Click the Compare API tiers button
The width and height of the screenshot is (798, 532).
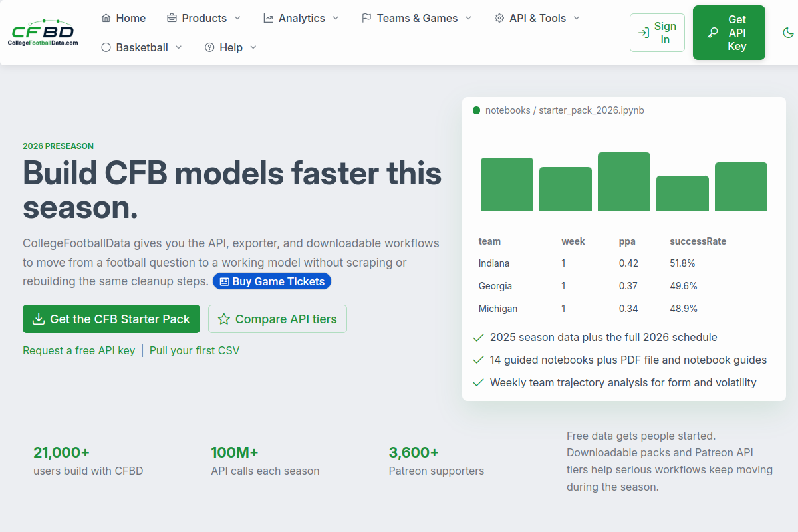tap(277, 319)
